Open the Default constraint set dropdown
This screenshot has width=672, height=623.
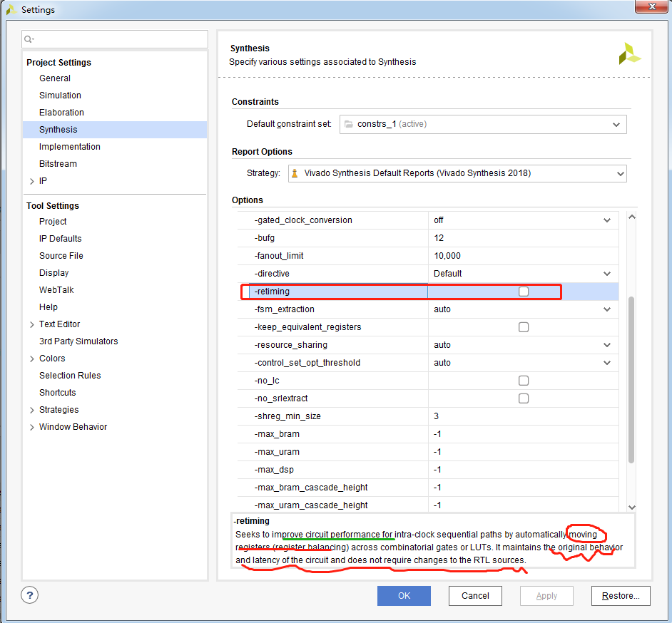pyautogui.click(x=483, y=124)
